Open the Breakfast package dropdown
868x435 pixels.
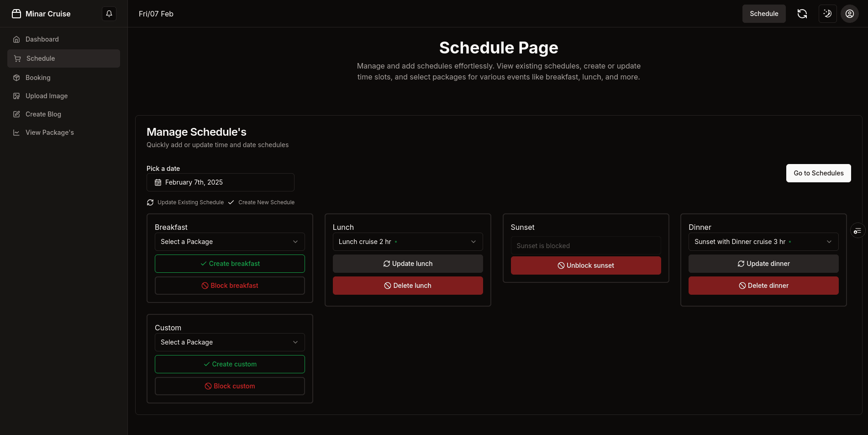point(229,241)
